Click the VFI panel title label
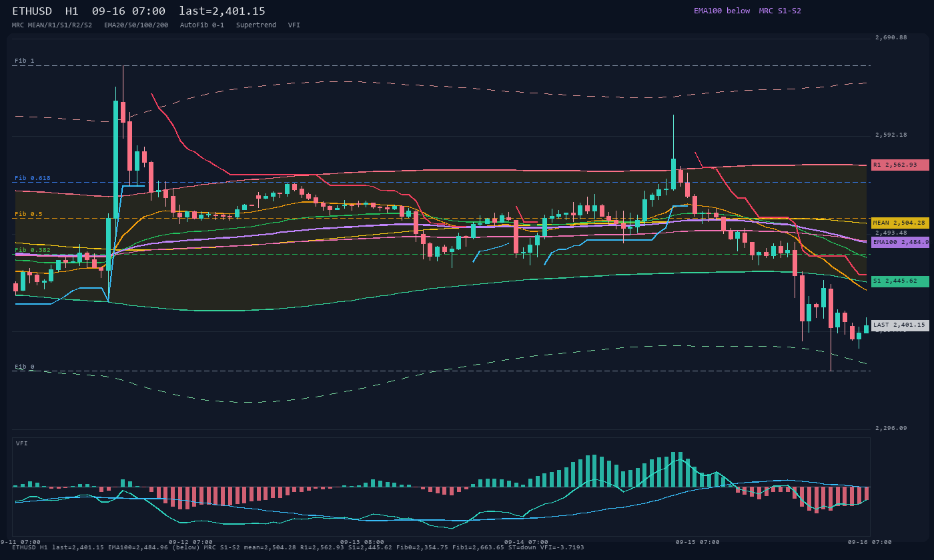Screen dimensions: 934x560 [x=22, y=443]
